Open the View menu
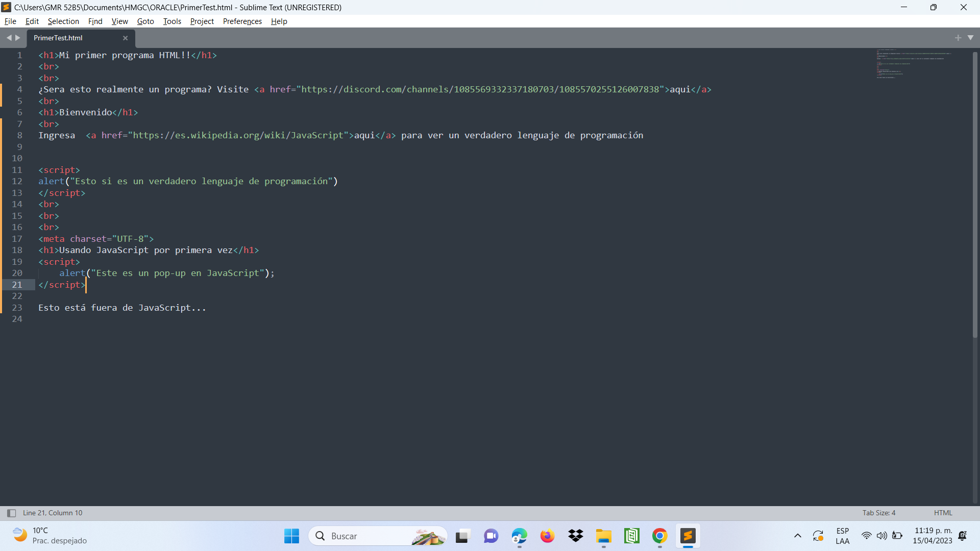Image resolution: width=980 pixels, height=551 pixels. [119, 21]
